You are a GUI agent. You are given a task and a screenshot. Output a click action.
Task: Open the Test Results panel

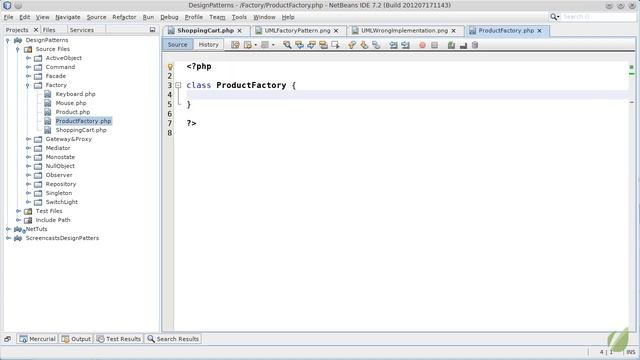point(119,339)
